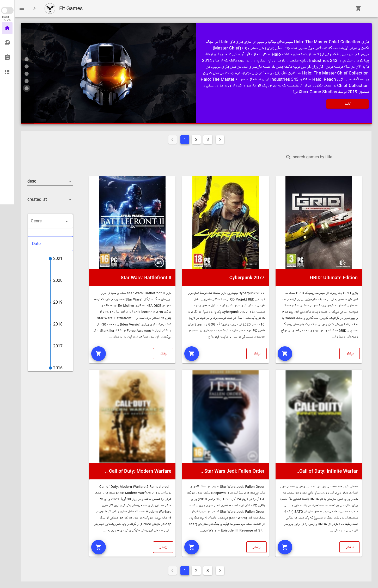Open Call of Duty Modern Warfare cover
This screenshot has height=588, width=378.
tap(132, 416)
